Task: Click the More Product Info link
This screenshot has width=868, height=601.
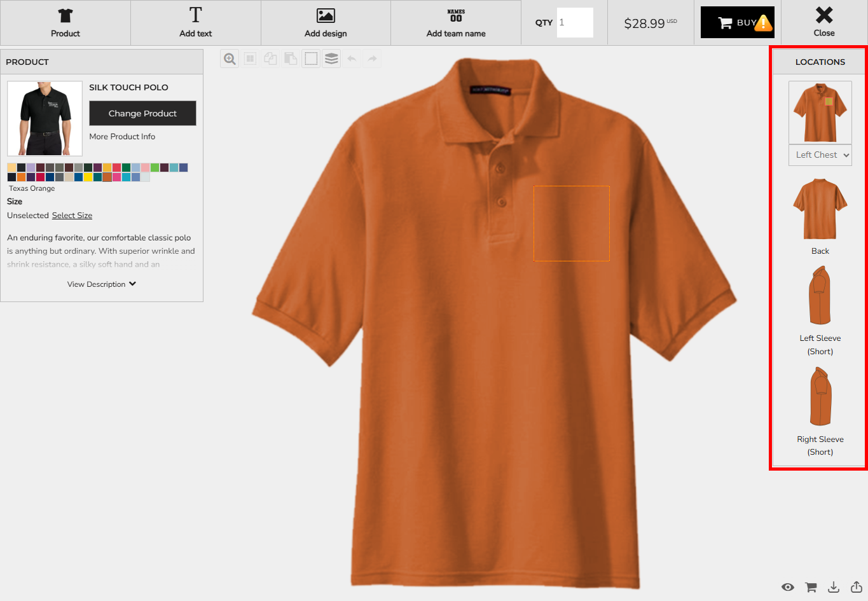Action: [122, 137]
